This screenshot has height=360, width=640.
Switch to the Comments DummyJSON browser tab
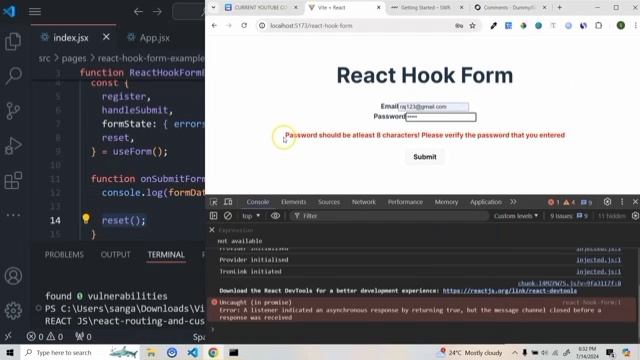pos(509,7)
